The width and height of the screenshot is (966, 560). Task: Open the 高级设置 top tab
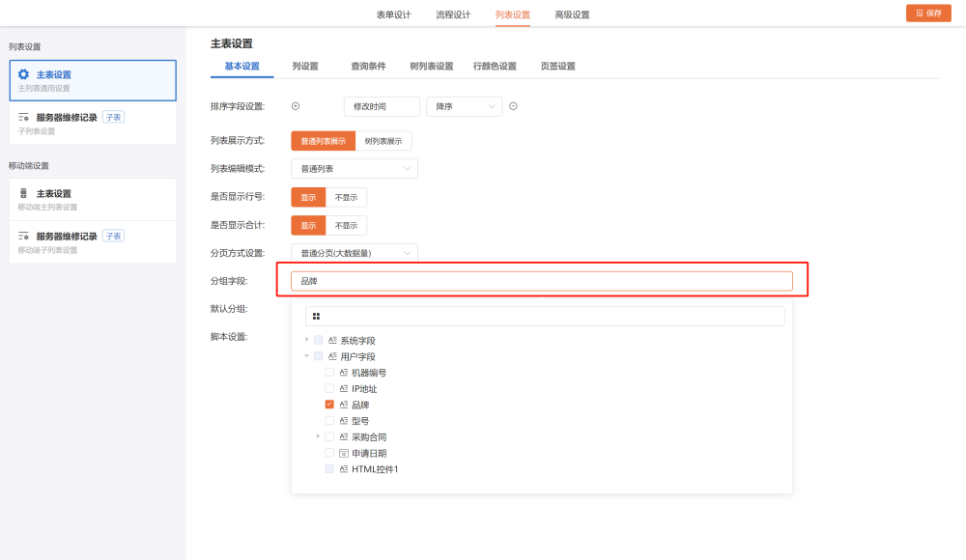(572, 14)
